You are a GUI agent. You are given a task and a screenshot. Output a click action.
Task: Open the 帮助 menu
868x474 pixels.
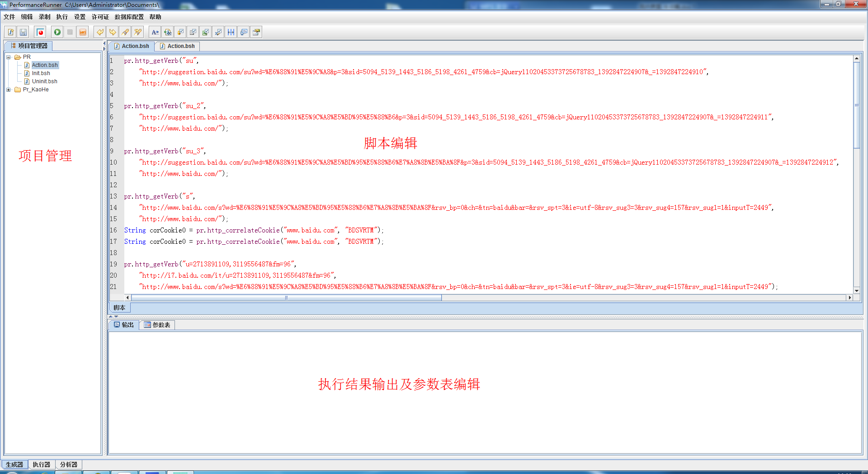coord(155,17)
